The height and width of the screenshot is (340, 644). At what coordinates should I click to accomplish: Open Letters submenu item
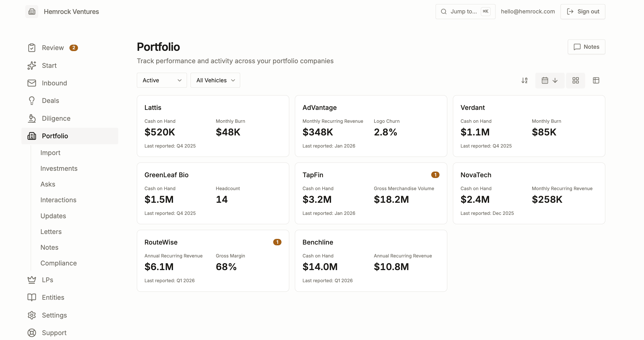pyautogui.click(x=51, y=232)
